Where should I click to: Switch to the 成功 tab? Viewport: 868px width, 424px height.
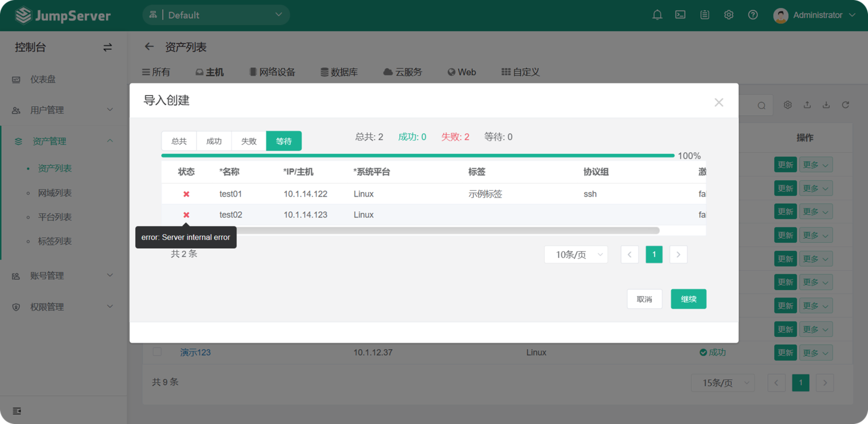[x=214, y=141]
